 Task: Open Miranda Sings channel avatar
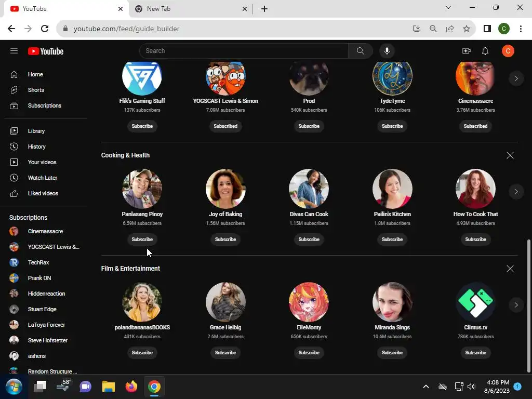(x=392, y=302)
